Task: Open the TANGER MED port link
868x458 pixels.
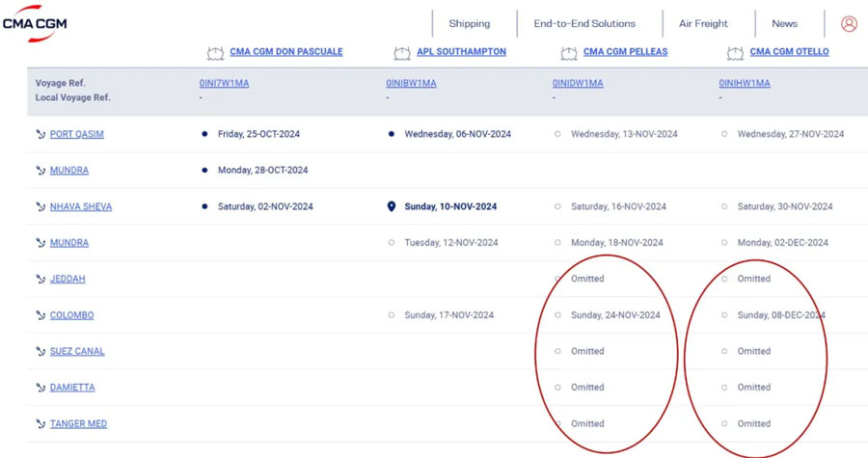Action: click(x=79, y=423)
